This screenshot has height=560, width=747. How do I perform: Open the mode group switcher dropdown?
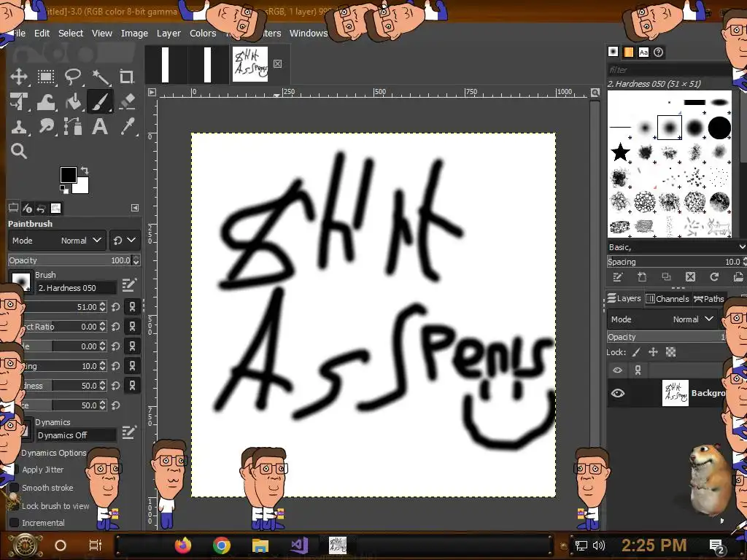pos(124,241)
